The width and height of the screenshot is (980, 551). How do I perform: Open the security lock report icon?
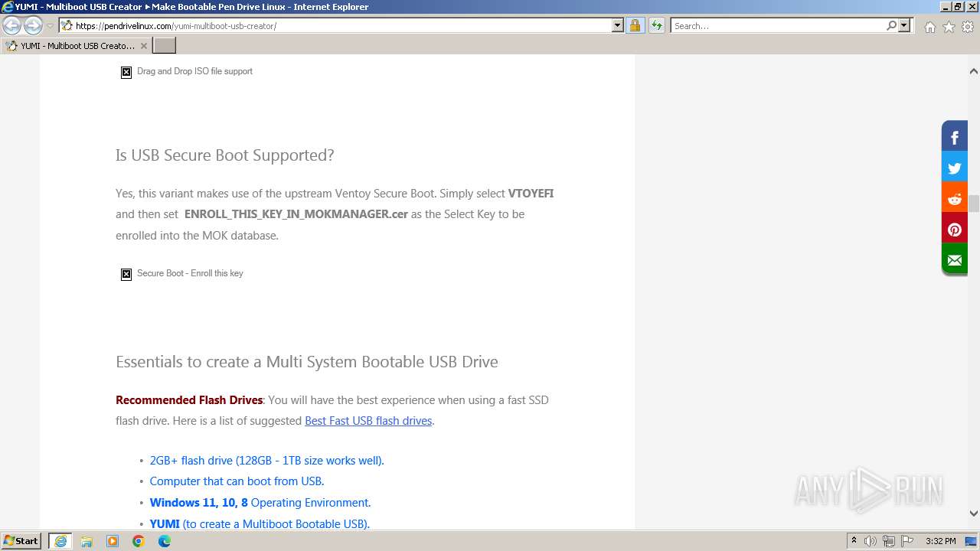click(635, 26)
